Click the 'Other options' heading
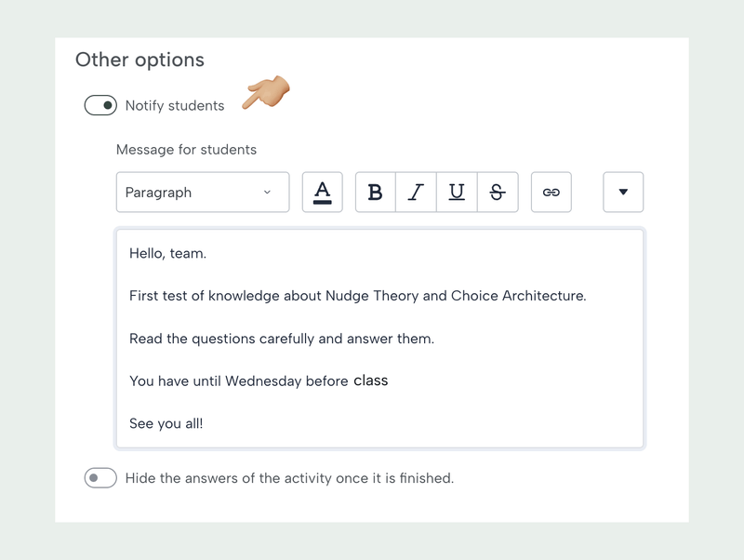Viewport: 744px width, 560px height. point(139,60)
